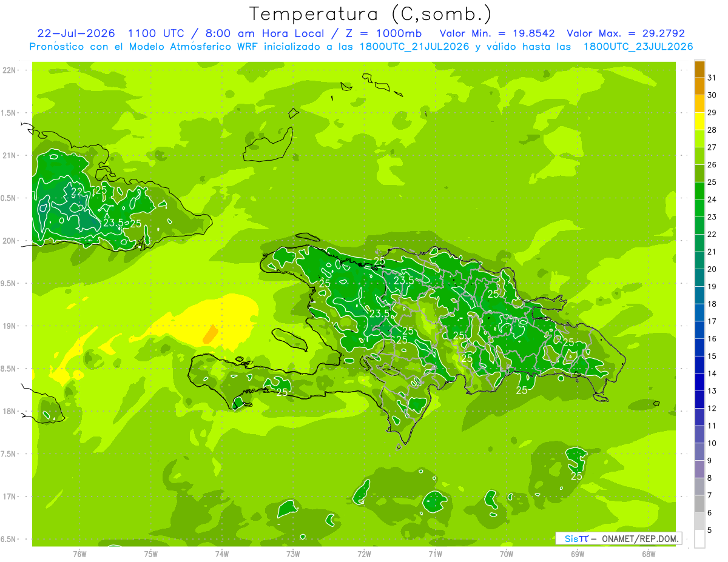
Task: Click the 72W longitude axis label
Action: [364, 554]
